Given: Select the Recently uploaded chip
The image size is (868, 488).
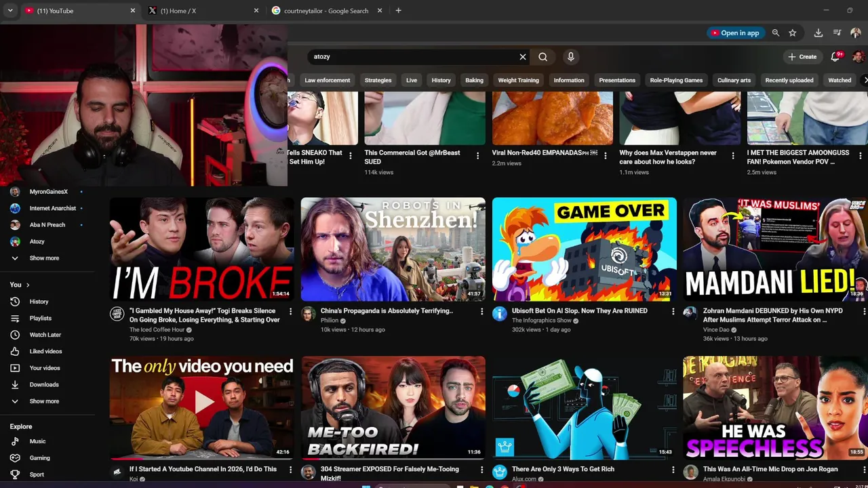Looking at the screenshot, I should click(x=789, y=80).
